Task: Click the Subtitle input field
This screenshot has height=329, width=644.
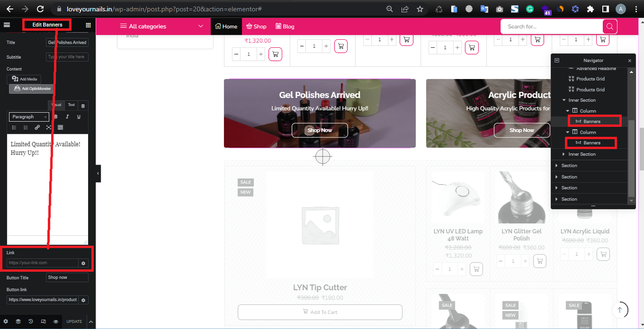Action: pos(67,57)
